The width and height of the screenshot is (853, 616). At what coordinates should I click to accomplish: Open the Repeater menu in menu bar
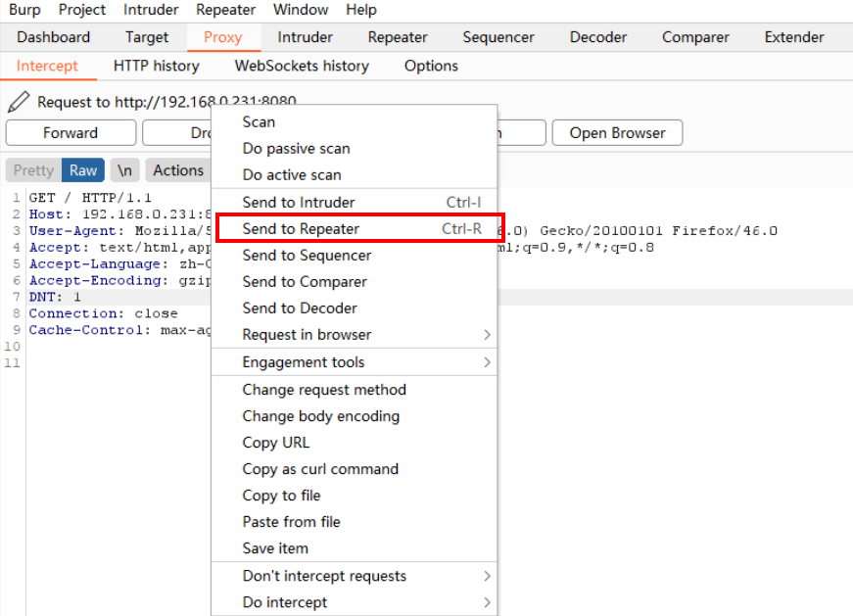pos(226,10)
